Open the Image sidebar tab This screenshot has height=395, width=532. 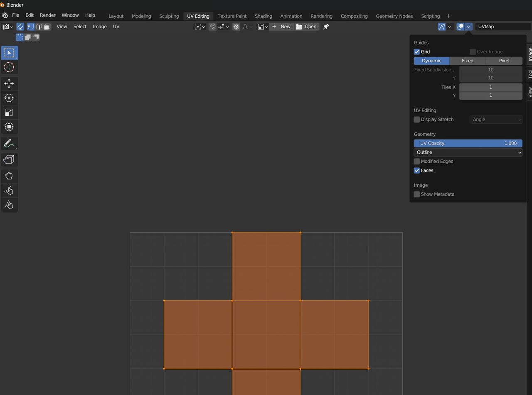(530, 54)
